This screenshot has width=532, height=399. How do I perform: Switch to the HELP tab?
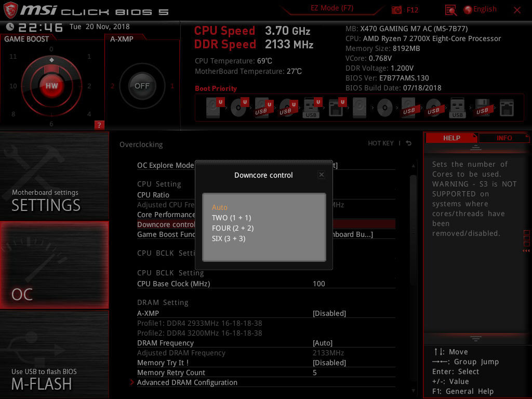[451, 138]
